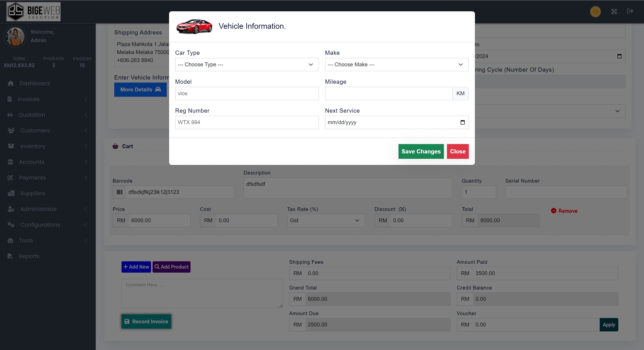
Task: Click the Price input field
Action: 159,220
